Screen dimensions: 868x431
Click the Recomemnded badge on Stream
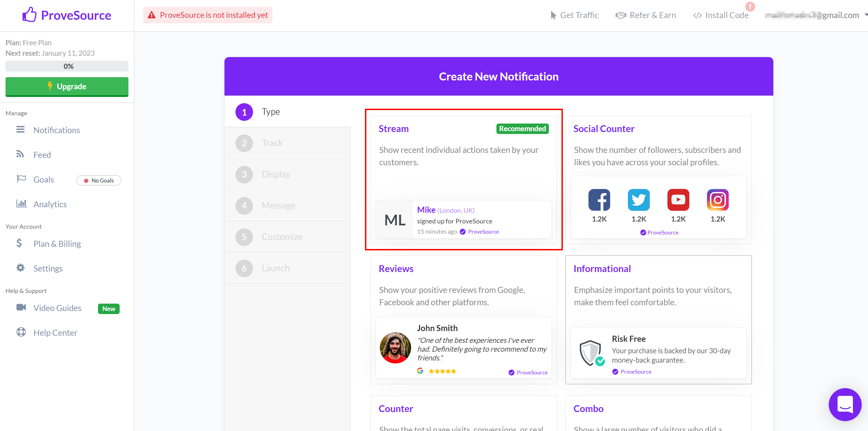pos(522,128)
